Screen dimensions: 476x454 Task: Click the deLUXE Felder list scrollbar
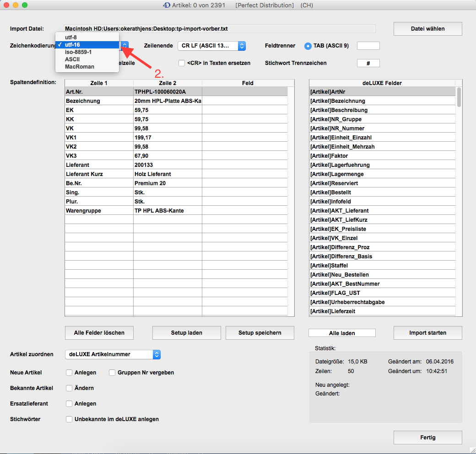(459, 97)
